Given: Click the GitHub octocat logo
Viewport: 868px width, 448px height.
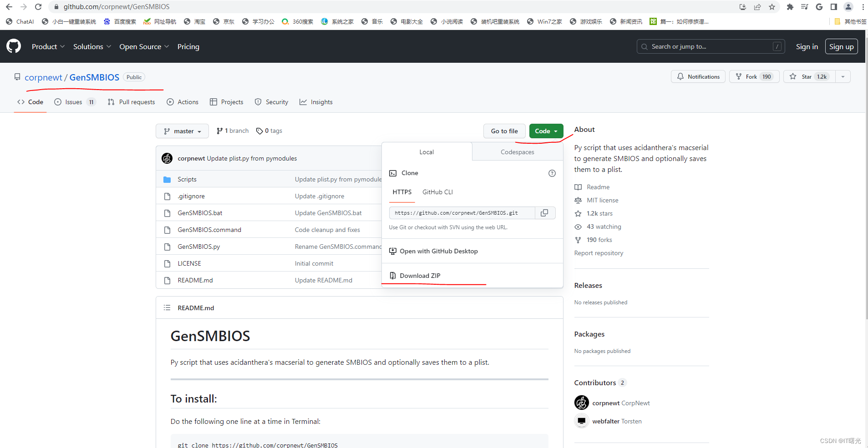Looking at the screenshot, I should pyautogui.click(x=14, y=46).
